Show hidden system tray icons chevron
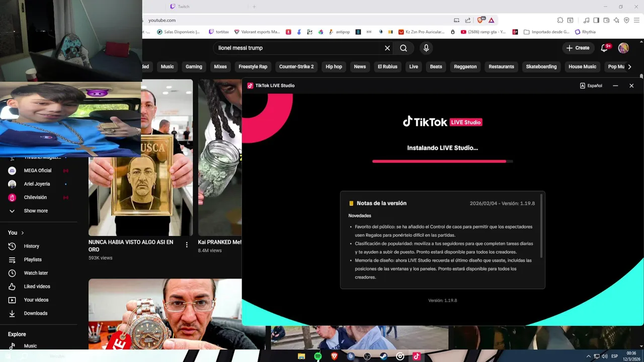Image resolution: width=644 pixels, height=362 pixels. 589,356
